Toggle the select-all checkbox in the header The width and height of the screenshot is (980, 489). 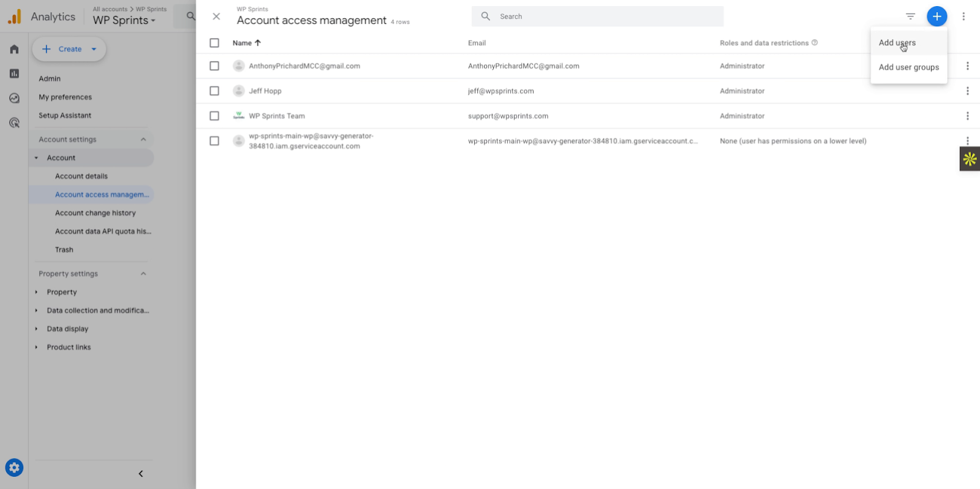click(214, 43)
